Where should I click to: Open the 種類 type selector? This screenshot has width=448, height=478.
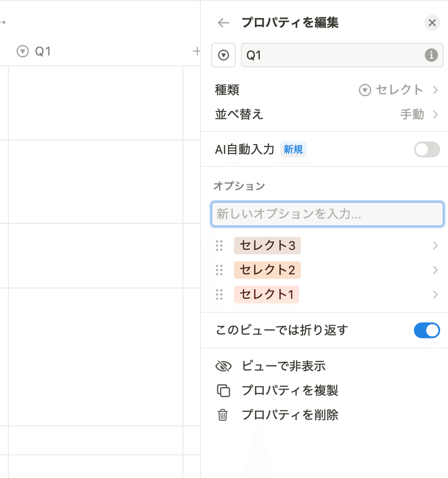[326, 90]
